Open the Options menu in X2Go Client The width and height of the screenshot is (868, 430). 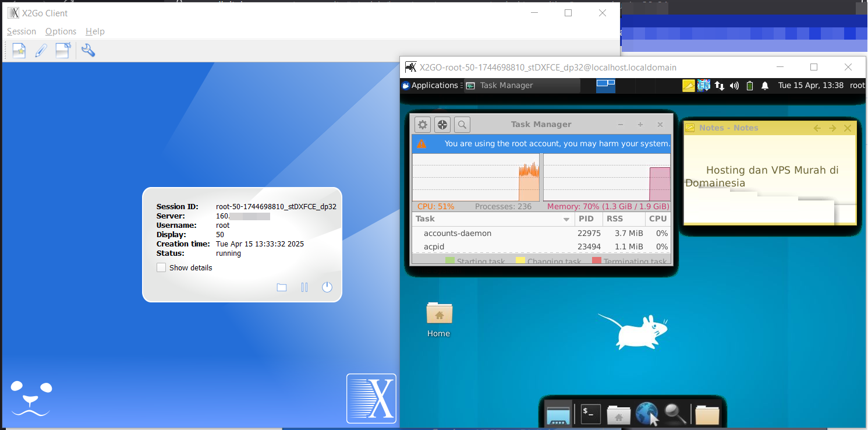click(61, 31)
